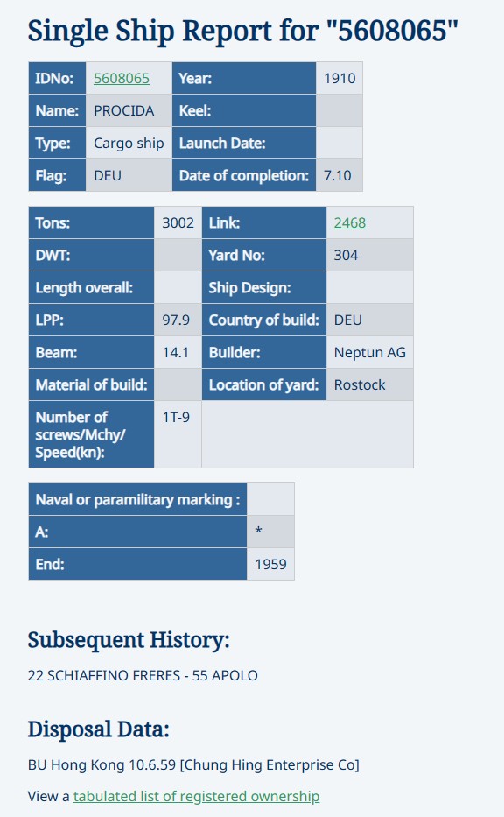
Task: Open tabulated list of registered ownership
Action: 196,796
